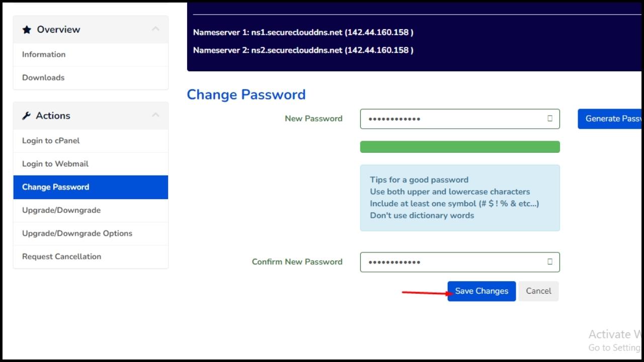Select Change Password in the sidebar
This screenshot has width=644, height=362.
(55, 187)
